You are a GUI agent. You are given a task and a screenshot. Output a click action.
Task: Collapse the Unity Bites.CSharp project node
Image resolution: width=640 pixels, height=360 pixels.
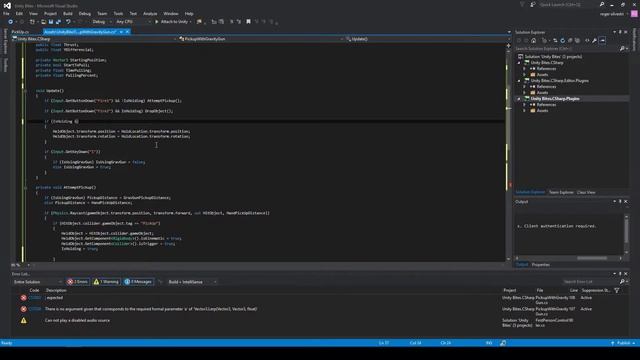pos(519,63)
